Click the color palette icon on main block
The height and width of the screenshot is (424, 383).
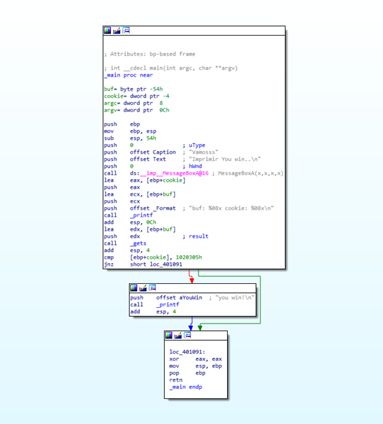[x=107, y=30]
